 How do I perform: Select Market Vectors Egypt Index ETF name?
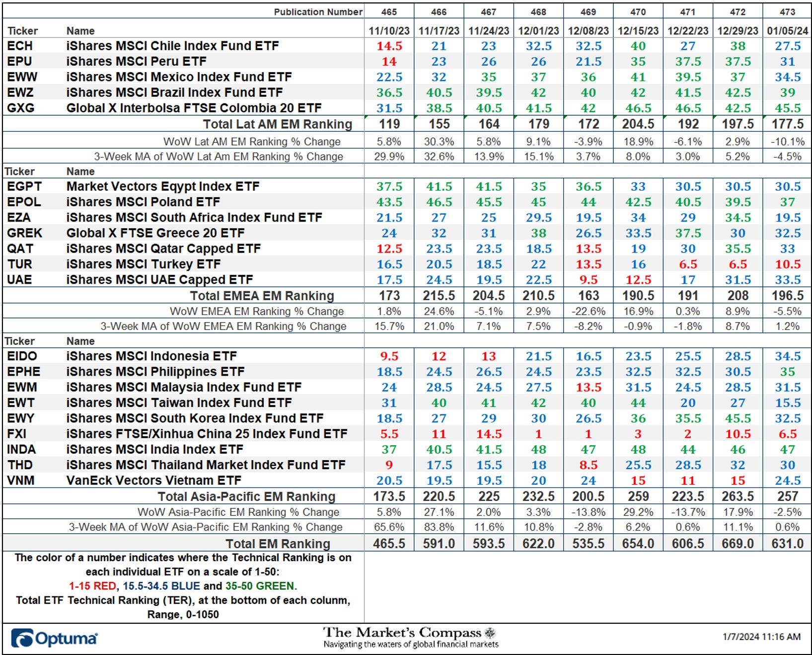[x=163, y=186]
